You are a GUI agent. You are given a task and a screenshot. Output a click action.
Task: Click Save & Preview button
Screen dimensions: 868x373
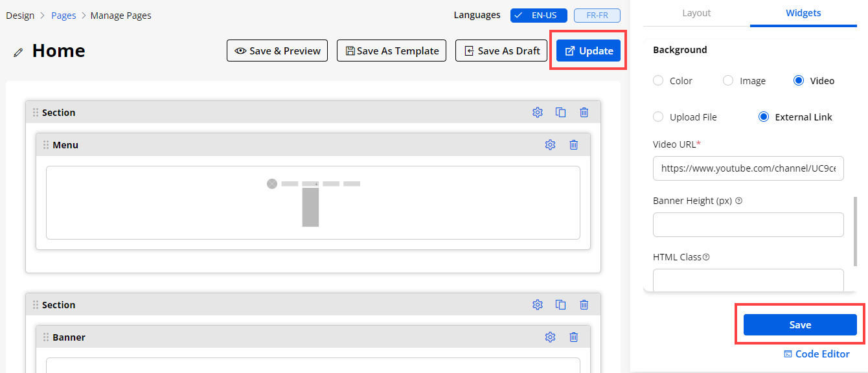[277, 51]
